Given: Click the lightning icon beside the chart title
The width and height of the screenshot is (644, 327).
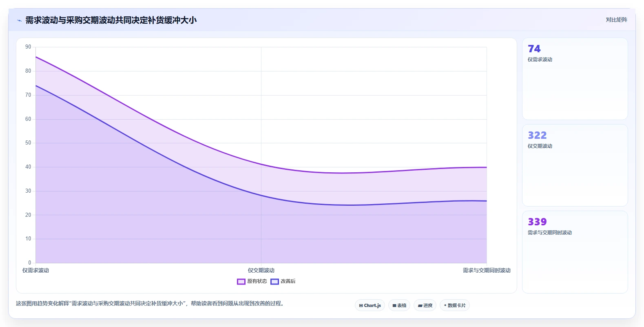Looking at the screenshot, I should [x=19, y=20].
